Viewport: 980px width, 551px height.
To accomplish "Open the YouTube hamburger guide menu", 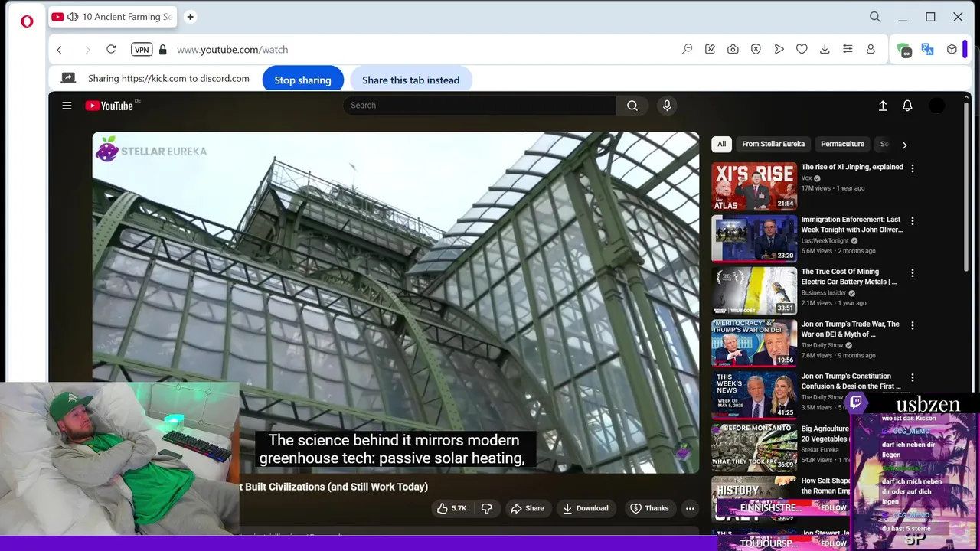I will pos(67,106).
